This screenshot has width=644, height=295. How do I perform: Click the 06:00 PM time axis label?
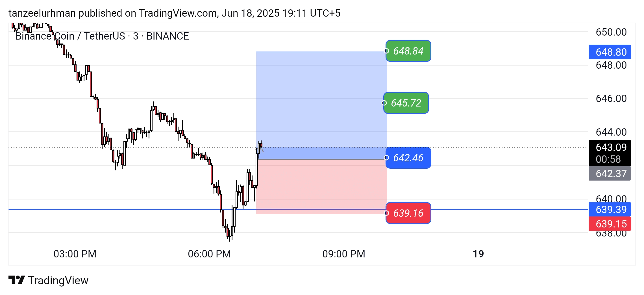(209, 254)
